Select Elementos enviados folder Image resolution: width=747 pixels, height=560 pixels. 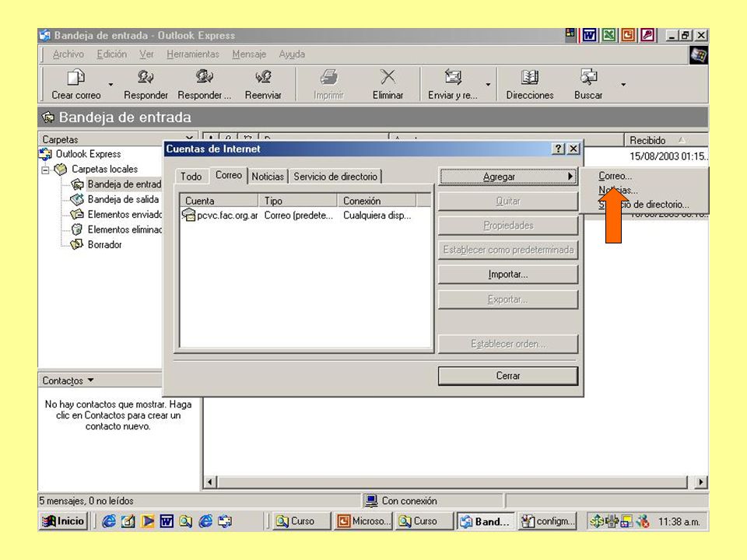click(x=124, y=215)
